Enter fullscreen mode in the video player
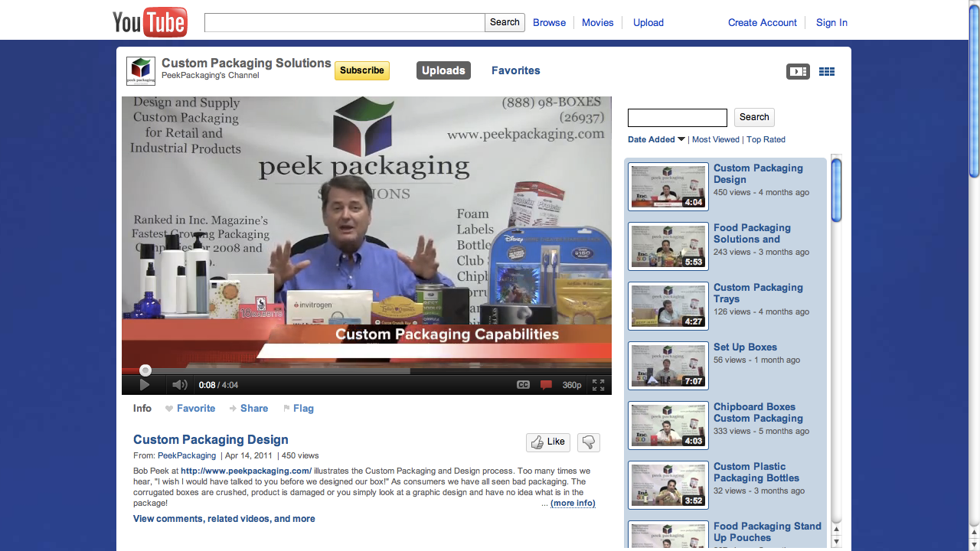 click(598, 385)
